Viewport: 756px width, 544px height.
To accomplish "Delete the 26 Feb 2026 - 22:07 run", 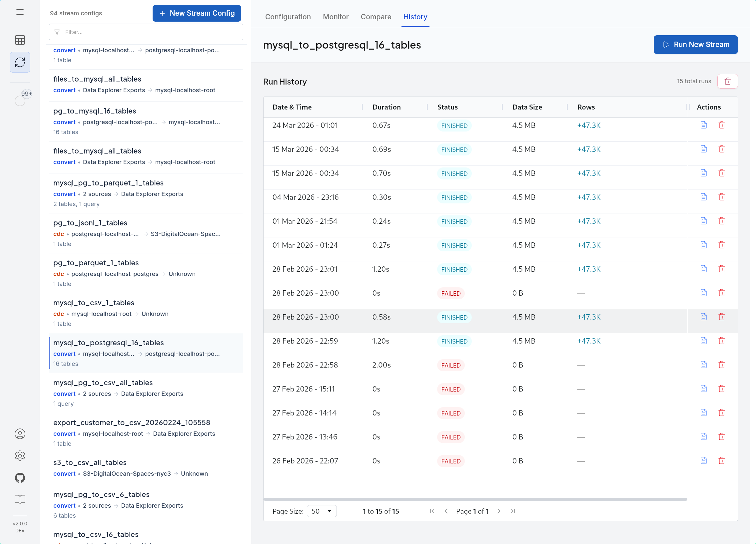I will (722, 461).
